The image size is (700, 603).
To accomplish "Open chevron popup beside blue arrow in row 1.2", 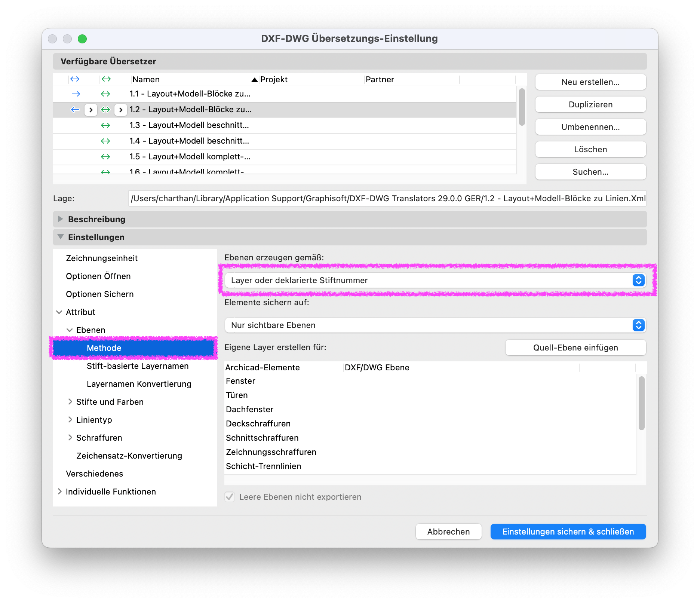I will pos(91,110).
